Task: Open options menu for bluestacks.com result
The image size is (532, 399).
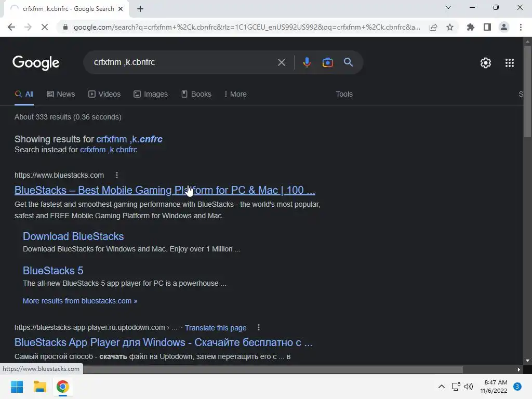Action: coord(117,175)
